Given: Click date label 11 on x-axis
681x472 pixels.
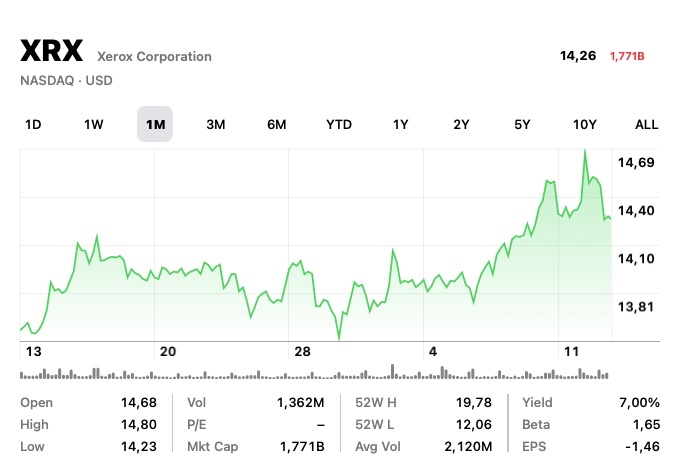Looking at the screenshot, I should click(571, 351).
